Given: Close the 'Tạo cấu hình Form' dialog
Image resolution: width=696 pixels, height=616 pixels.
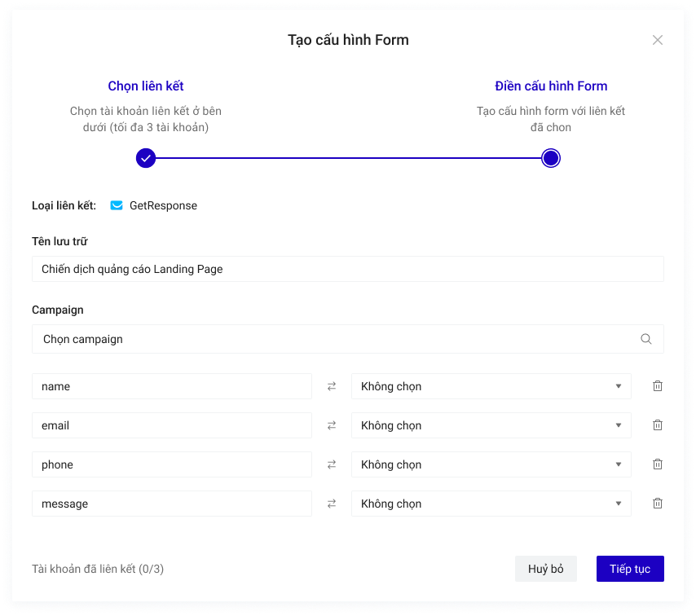Looking at the screenshot, I should 657,40.
